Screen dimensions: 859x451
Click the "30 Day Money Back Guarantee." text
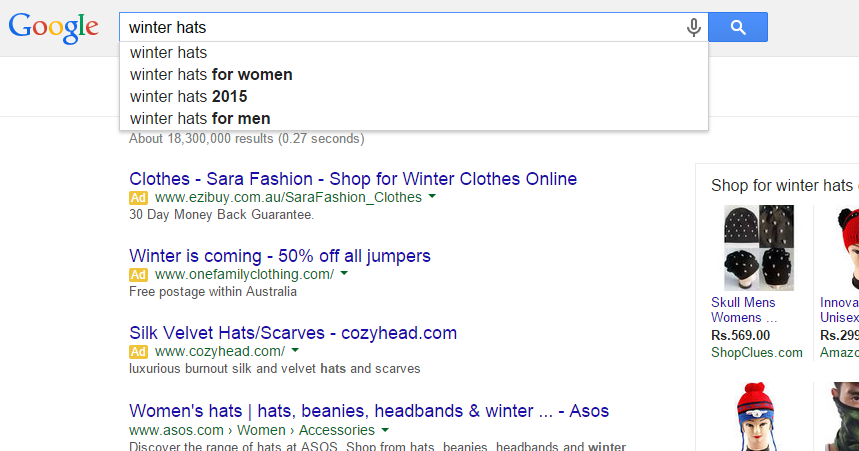tap(221, 215)
